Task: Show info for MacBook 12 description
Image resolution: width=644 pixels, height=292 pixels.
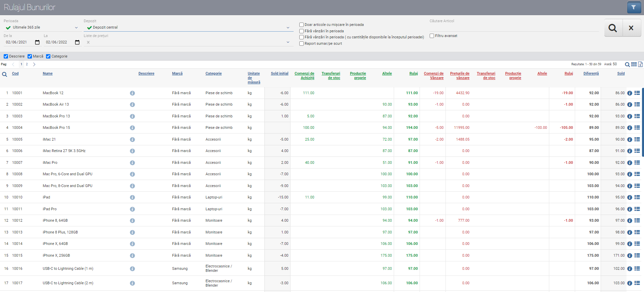Action: (132, 93)
